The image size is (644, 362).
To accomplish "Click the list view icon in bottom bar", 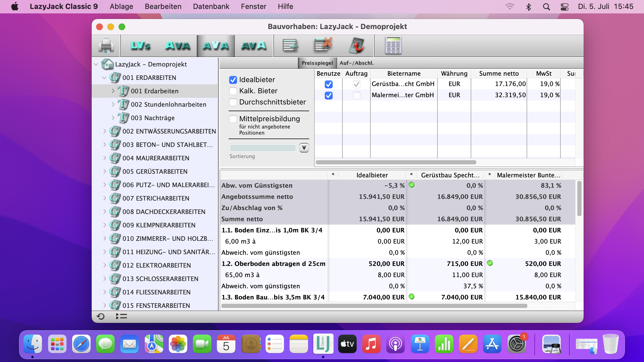I will [x=122, y=316].
